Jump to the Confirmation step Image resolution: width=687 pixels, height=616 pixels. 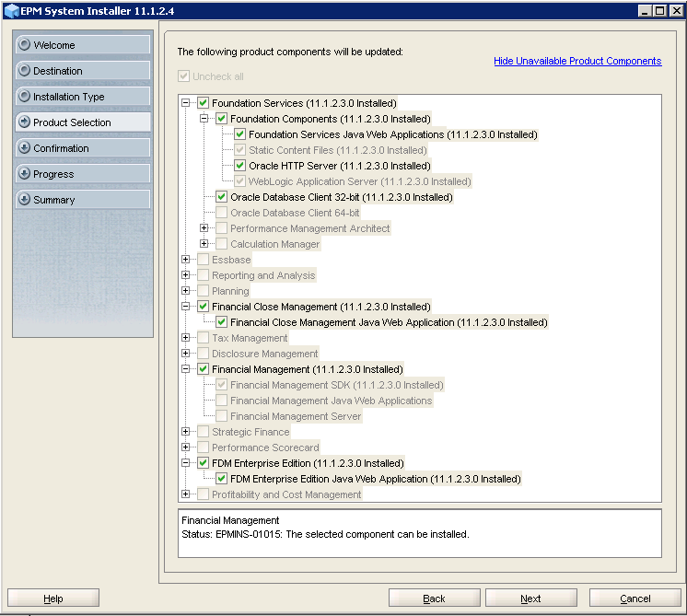click(83, 148)
